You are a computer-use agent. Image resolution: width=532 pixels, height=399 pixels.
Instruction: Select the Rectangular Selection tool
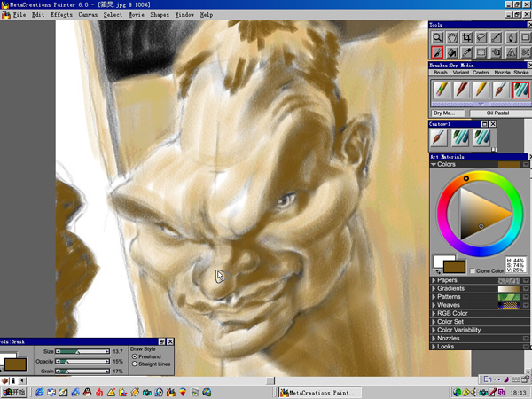(x=481, y=52)
